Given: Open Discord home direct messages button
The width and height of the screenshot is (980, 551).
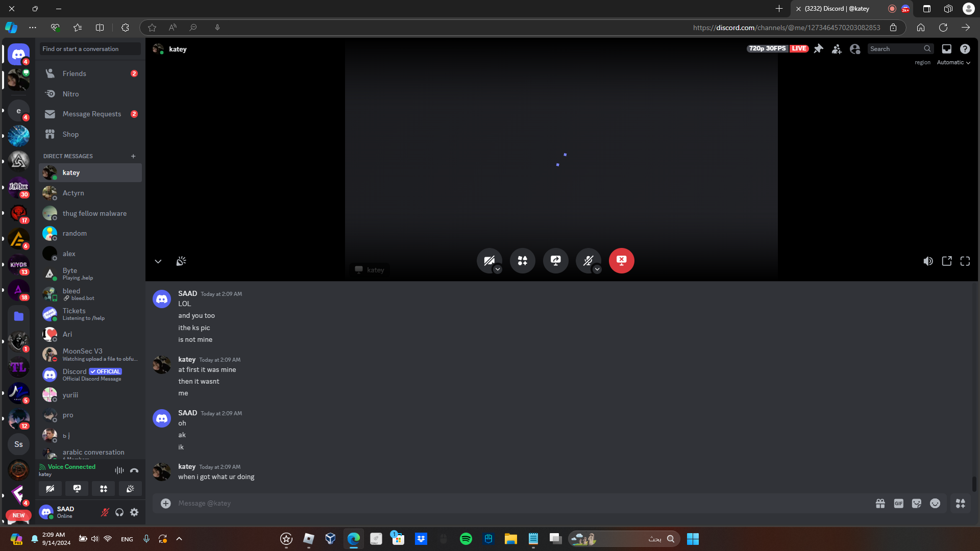Looking at the screenshot, I should (x=18, y=54).
